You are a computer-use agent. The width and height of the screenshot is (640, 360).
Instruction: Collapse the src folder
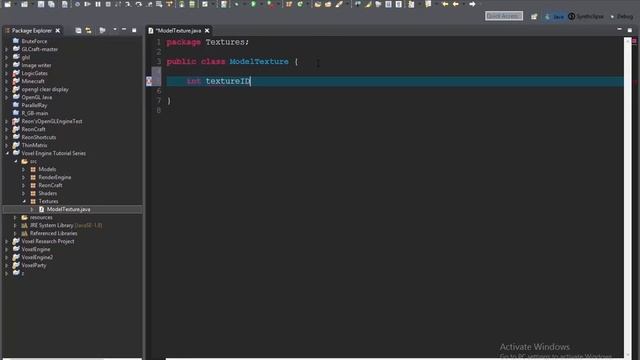point(16,162)
